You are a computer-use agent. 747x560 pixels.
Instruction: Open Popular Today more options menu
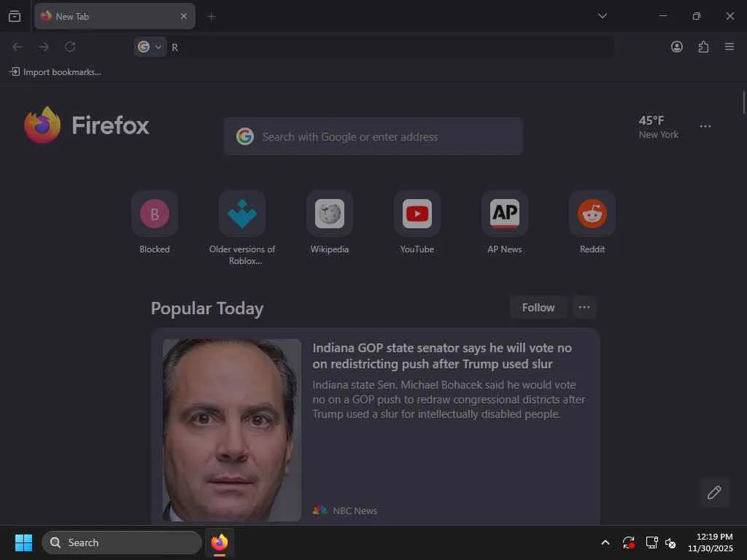[x=584, y=308]
